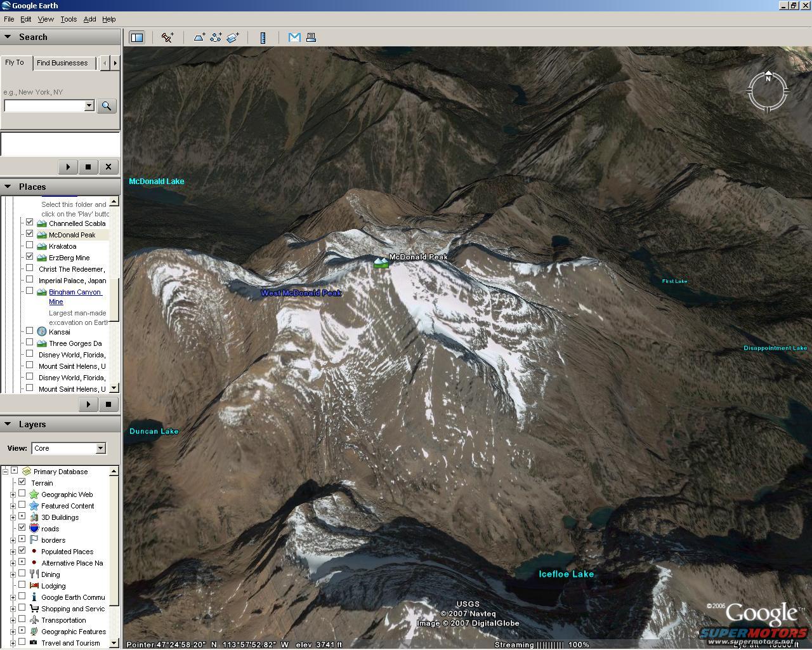The image size is (812, 650).
Task: Click the Add Path toolbar icon
Action: (x=216, y=37)
